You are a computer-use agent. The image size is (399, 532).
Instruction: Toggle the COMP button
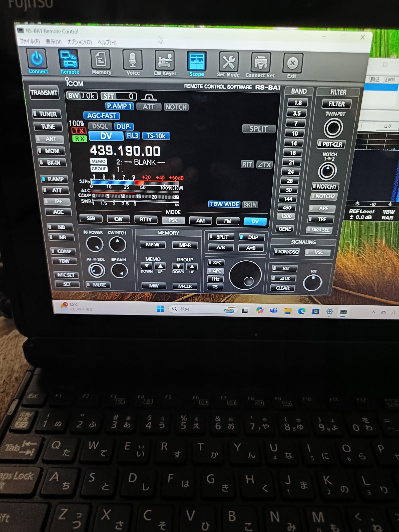click(63, 251)
